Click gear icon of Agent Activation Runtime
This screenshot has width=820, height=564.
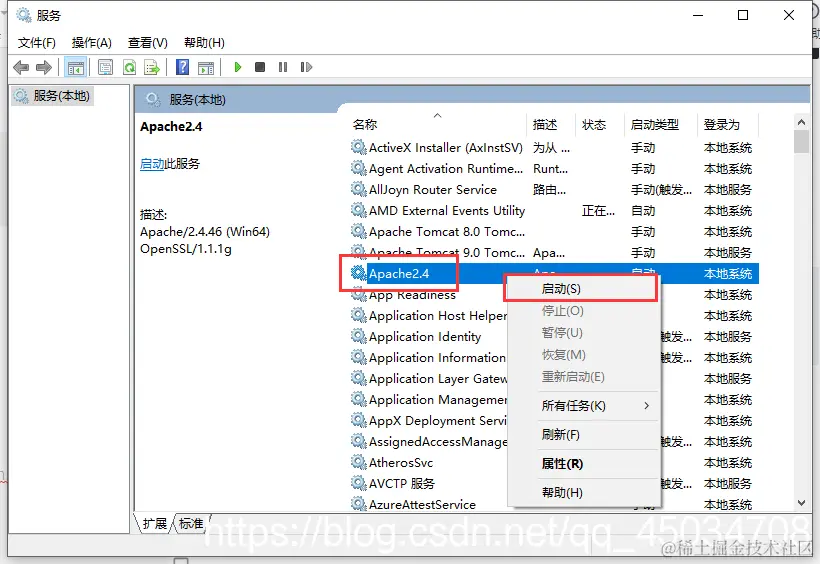tap(358, 168)
